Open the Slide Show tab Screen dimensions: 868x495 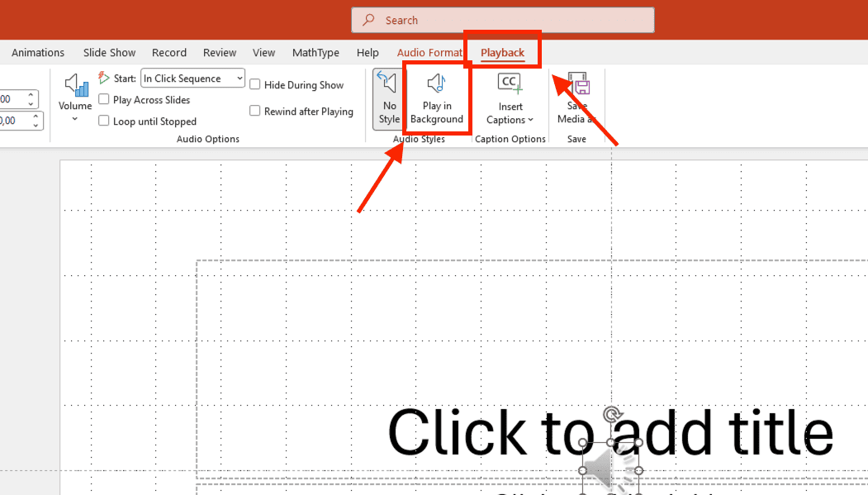pos(109,53)
